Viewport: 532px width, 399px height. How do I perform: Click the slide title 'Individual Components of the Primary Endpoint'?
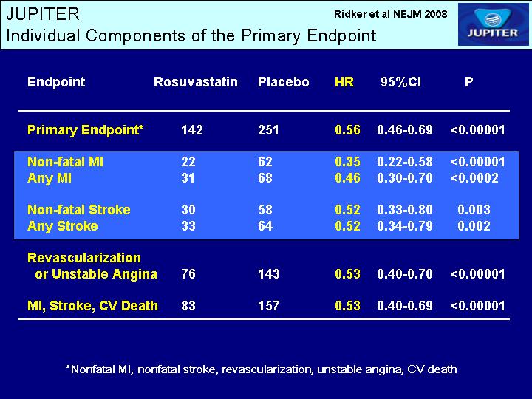point(191,35)
